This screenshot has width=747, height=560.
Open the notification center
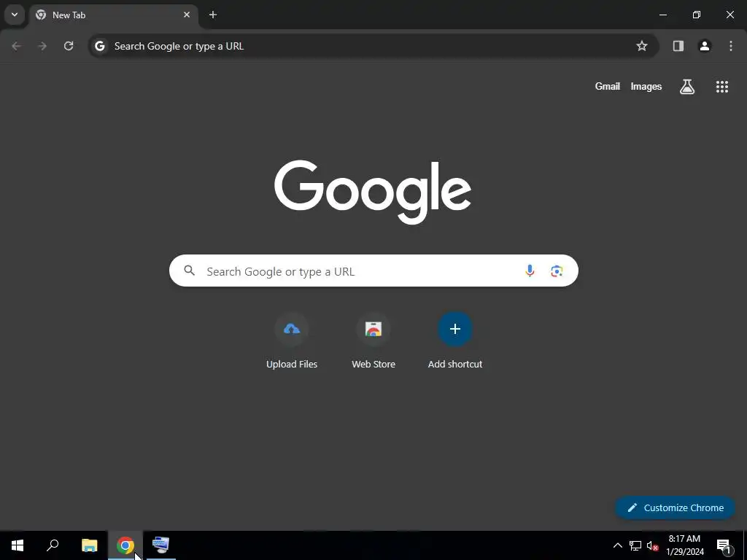[723, 545]
